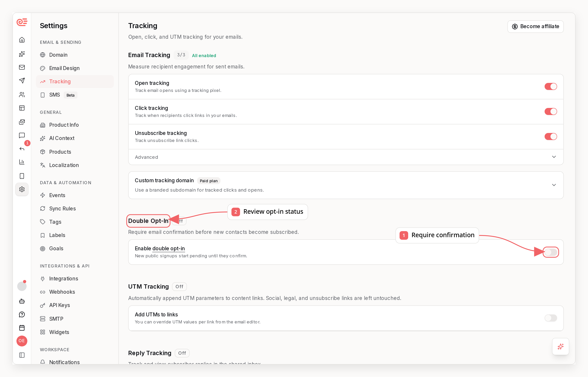Disable the Click tracking toggle
The image size is (588, 377).
(550, 111)
